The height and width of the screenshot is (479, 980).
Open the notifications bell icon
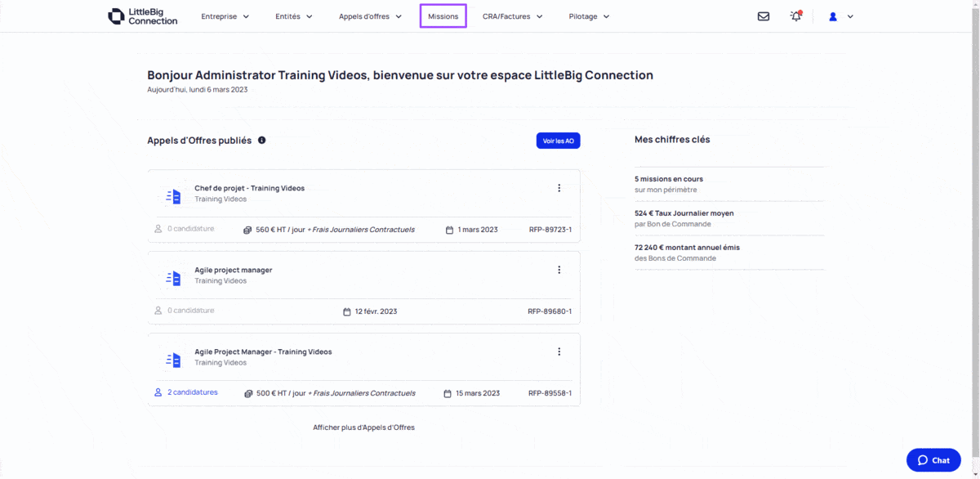(795, 16)
